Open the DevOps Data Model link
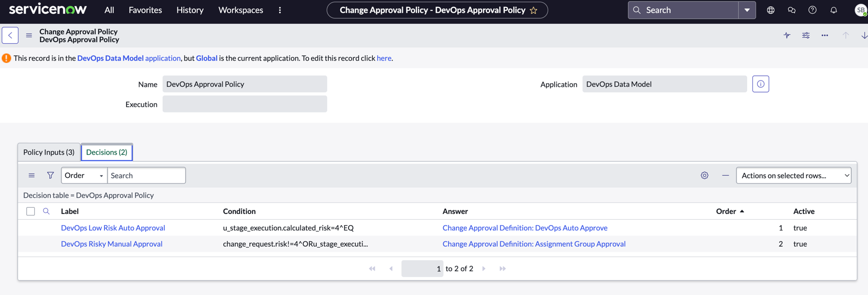 tap(110, 58)
